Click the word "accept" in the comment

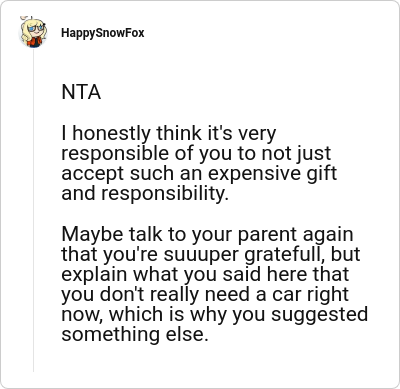click(93, 175)
